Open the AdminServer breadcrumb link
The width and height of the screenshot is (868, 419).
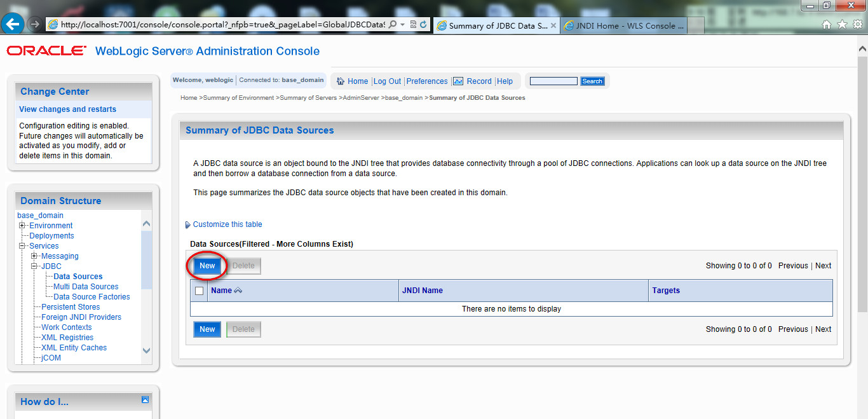click(361, 98)
